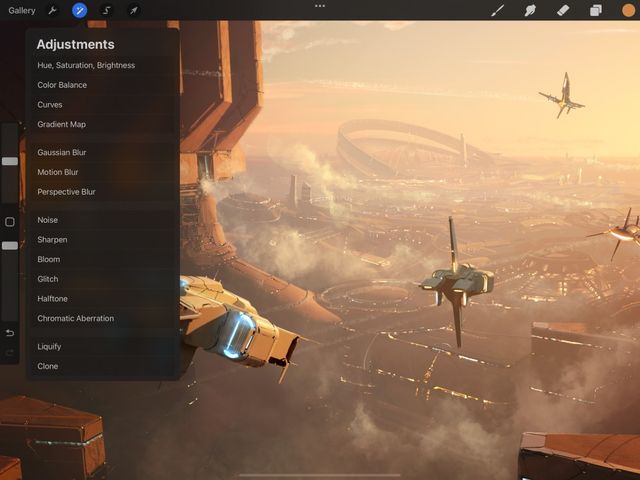
Task: Select the Noise effect
Action: coord(105,220)
